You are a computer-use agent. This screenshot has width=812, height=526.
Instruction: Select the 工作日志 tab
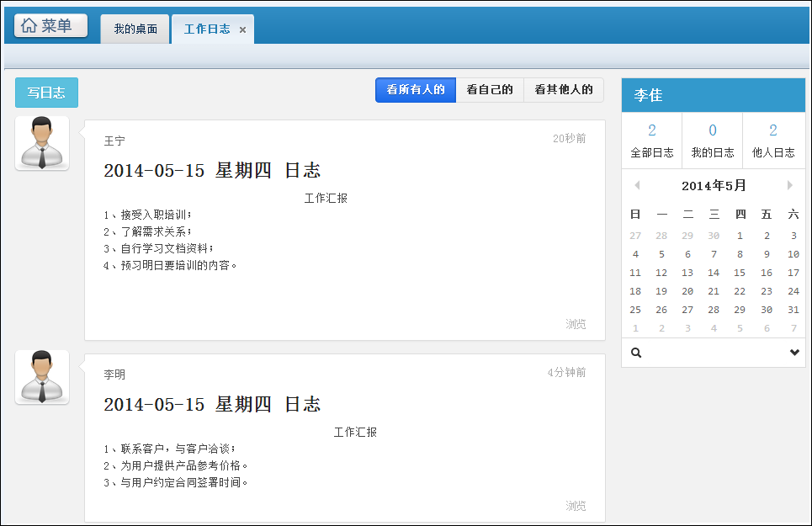pyautogui.click(x=207, y=29)
